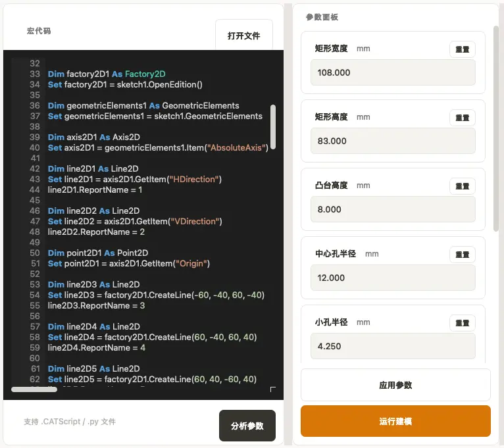Image resolution: width=504 pixels, height=448 pixels.
Task: Click the 分析参数 button
Action: pyautogui.click(x=247, y=426)
